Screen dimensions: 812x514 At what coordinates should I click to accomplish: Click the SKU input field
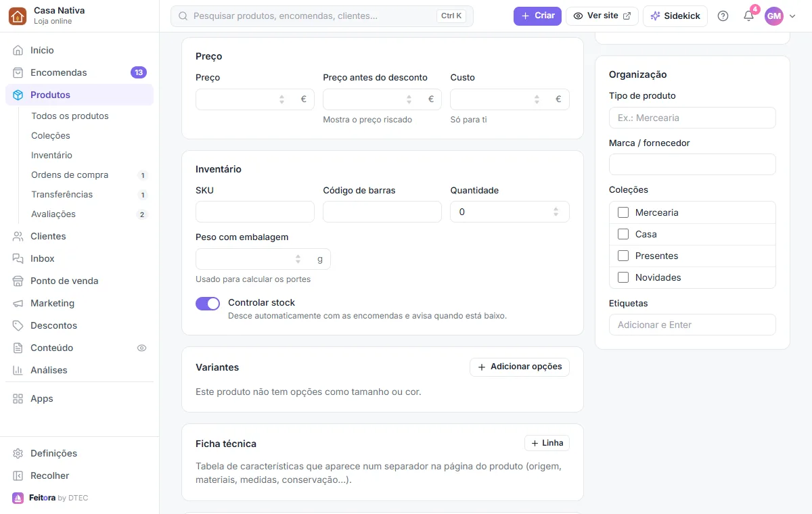[x=255, y=212]
